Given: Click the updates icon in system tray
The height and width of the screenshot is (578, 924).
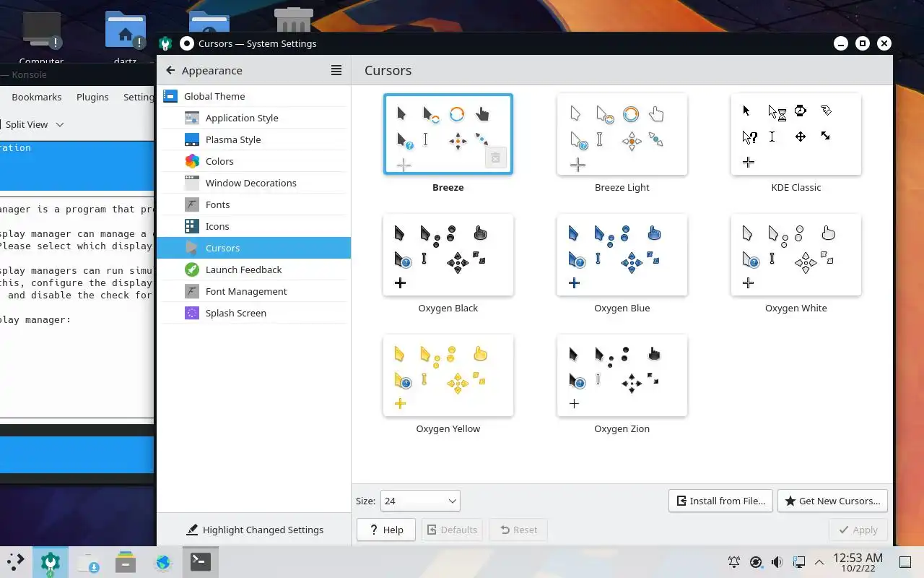Looking at the screenshot, I should (x=756, y=562).
